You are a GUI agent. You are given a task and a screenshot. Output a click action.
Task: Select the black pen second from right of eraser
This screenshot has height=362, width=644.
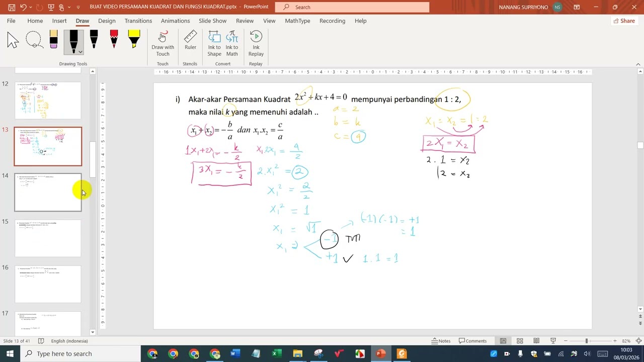(x=94, y=40)
